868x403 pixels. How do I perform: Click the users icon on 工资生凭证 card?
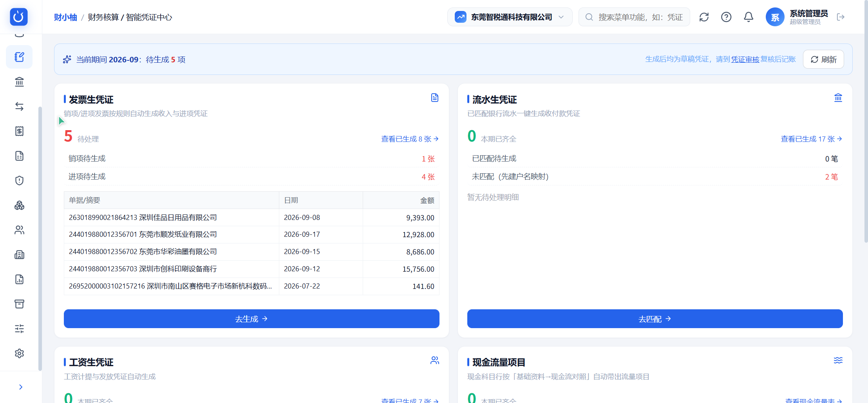coord(435,360)
